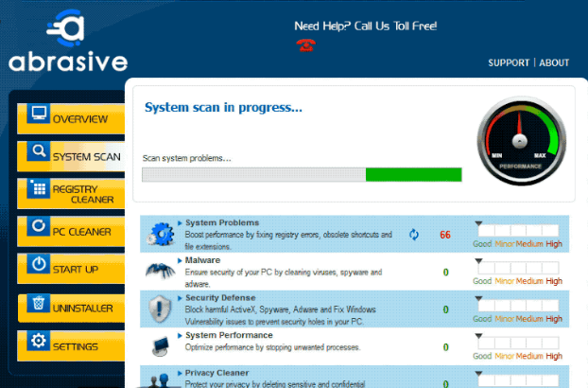Click the red telephone icon
The image size is (588, 388).
[306, 45]
